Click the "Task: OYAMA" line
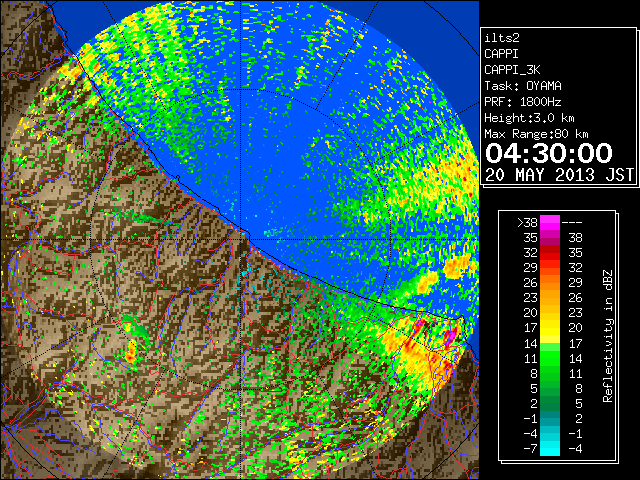 (523, 86)
